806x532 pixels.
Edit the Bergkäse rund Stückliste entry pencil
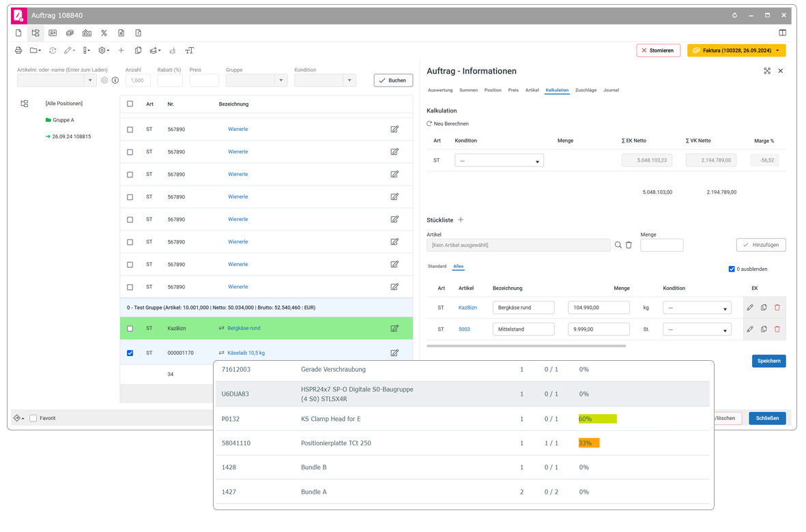coord(750,308)
